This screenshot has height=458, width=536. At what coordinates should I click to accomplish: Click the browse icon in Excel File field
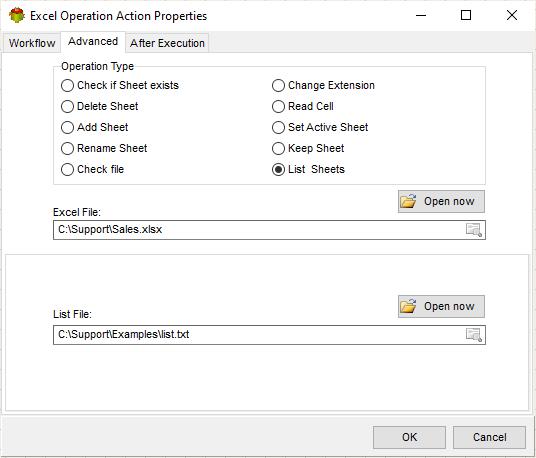[x=474, y=230]
